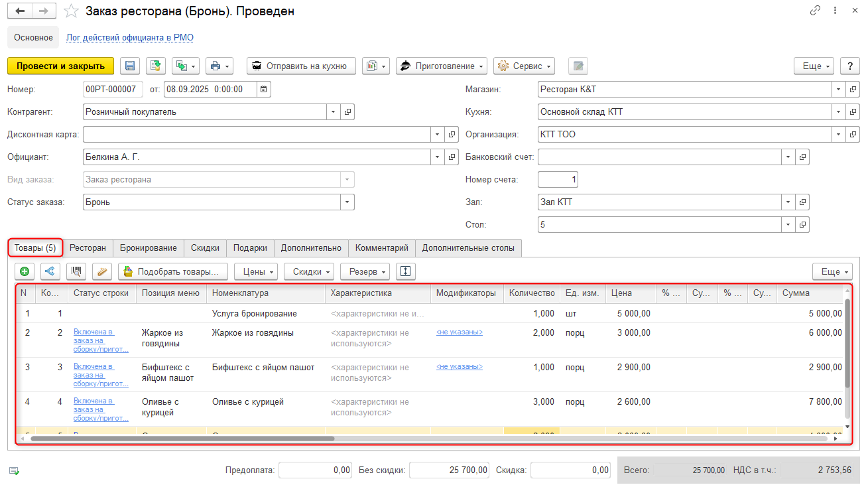Expand the Статус заказа dropdown
This screenshot has height=489, width=868.
click(x=347, y=202)
